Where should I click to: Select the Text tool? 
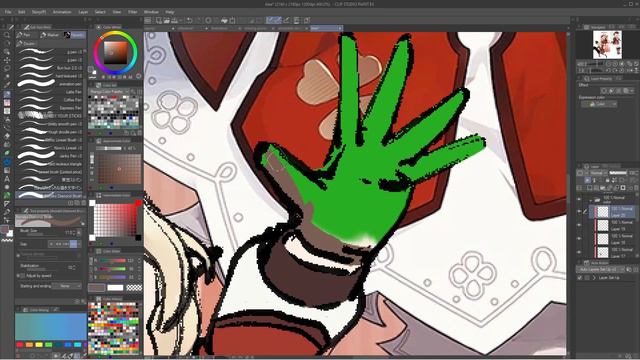pyautogui.click(x=7, y=179)
